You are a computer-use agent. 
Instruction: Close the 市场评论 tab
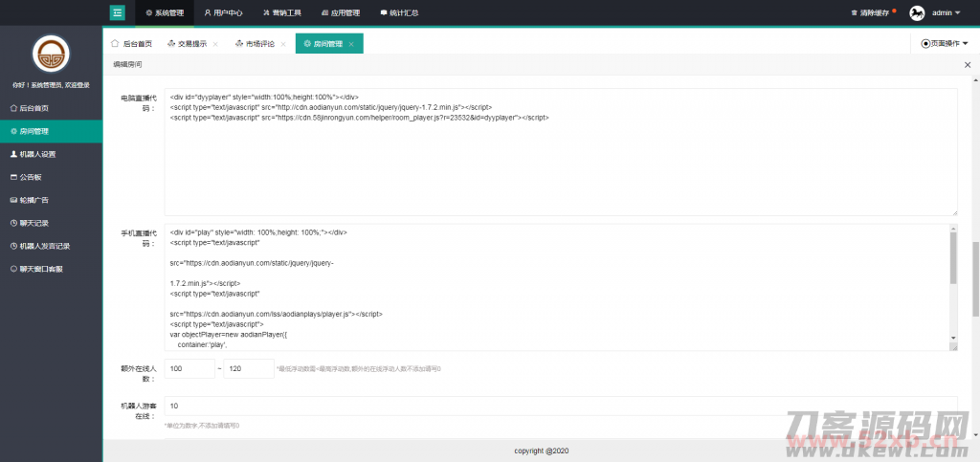coord(283,44)
